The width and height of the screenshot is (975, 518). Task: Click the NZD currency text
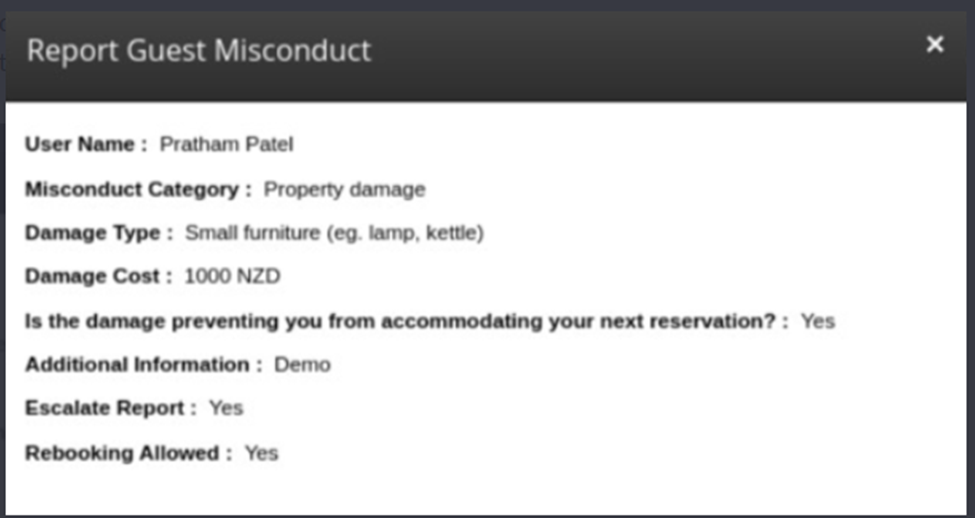pos(257,277)
